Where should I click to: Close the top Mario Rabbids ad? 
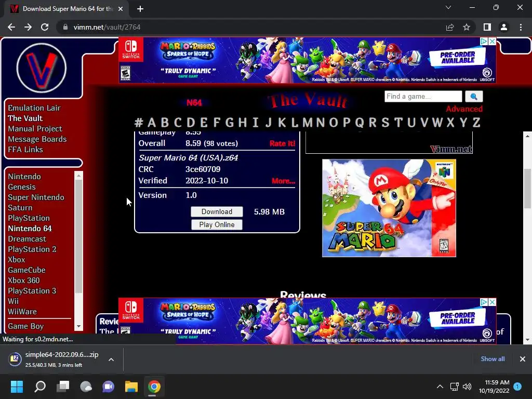[493, 41]
